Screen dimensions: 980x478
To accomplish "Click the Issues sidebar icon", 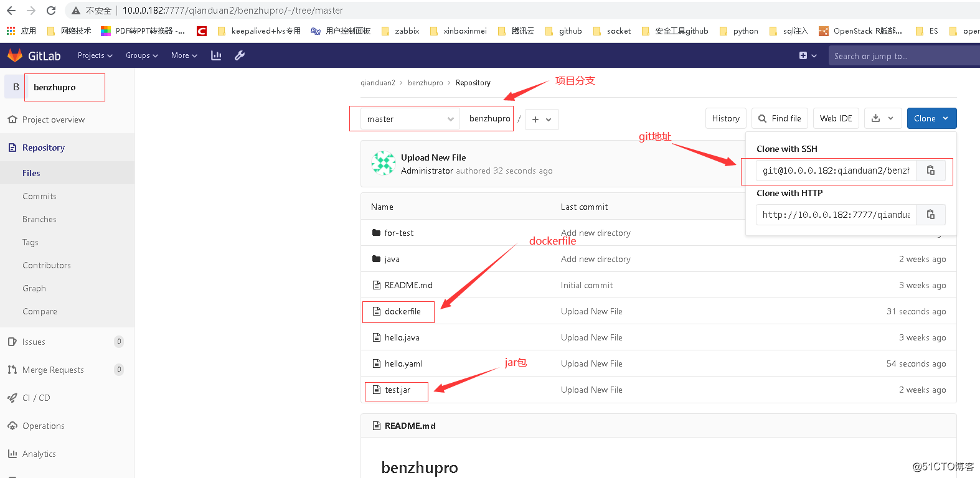I will (12, 342).
